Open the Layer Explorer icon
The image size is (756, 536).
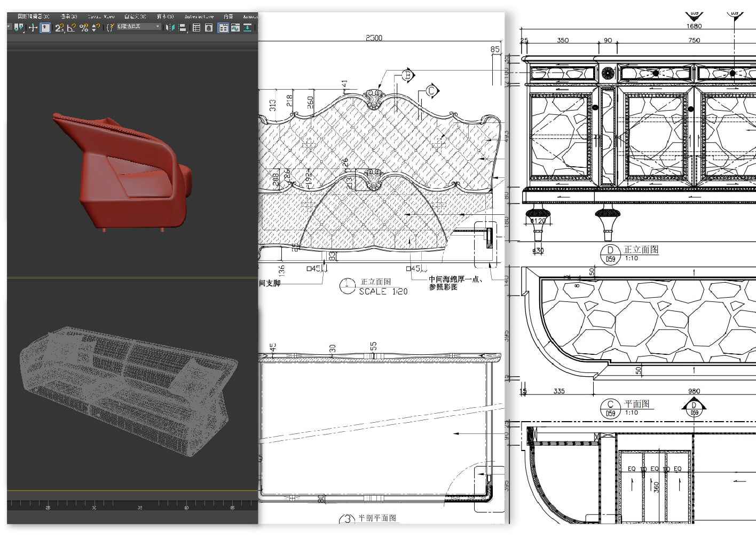click(209, 28)
